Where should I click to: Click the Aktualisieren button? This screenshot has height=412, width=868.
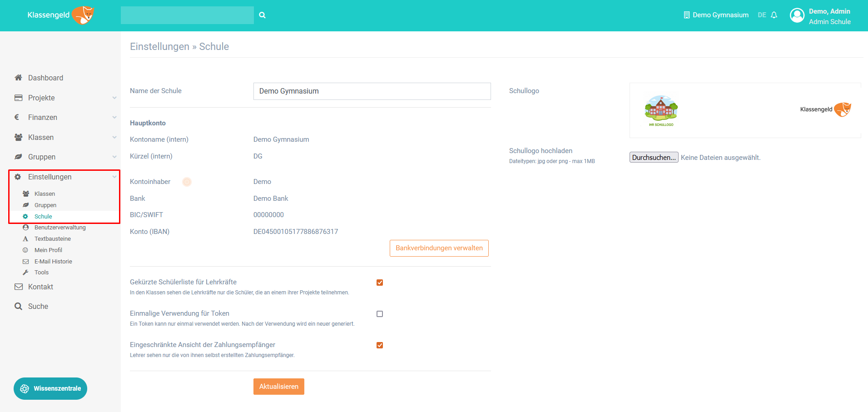(279, 387)
